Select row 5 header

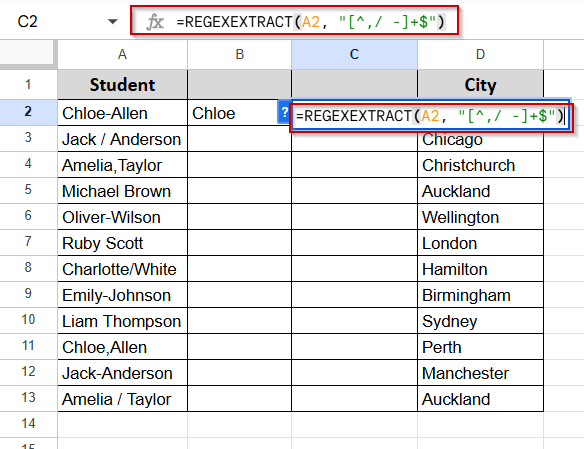[x=28, y=190]
